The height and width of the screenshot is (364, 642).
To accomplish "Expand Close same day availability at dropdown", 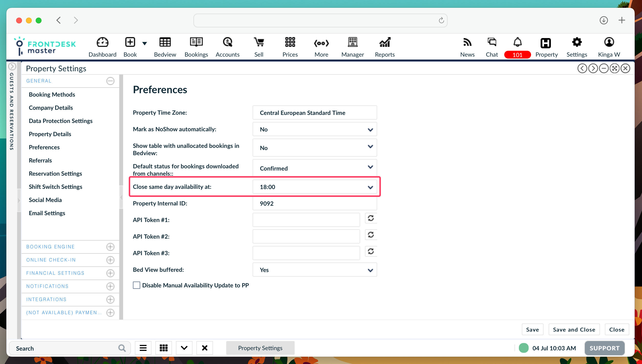I will (370, 187).
